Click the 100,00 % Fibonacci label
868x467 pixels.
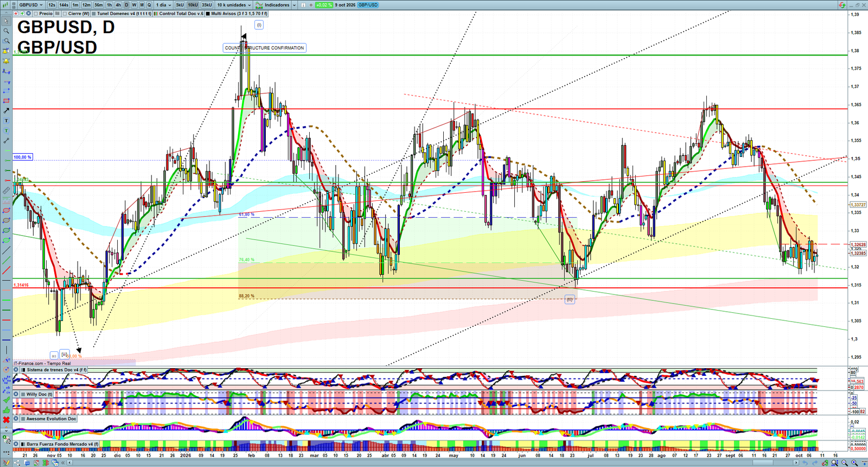pyautogui.click(x=22, y=157)
